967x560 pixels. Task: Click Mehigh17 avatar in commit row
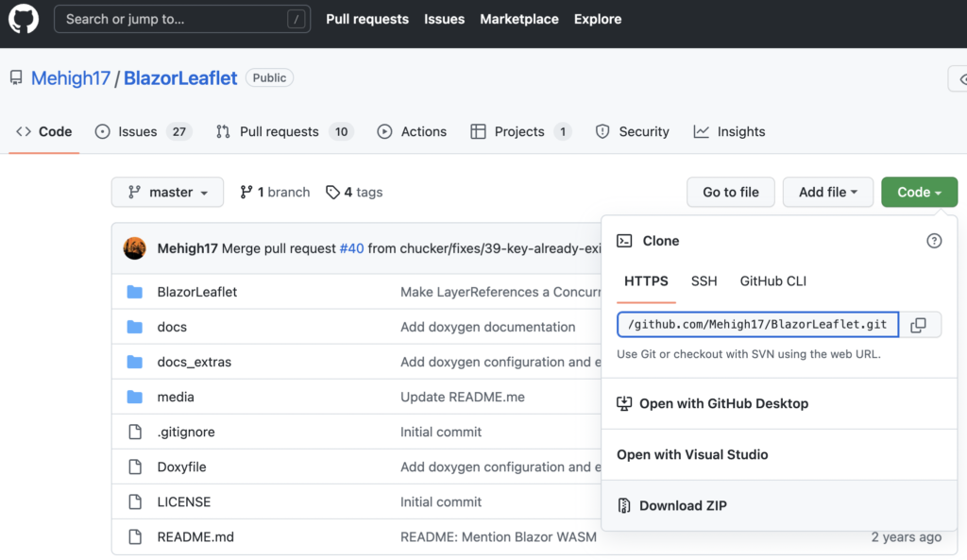pyautogui.click(x=135, y=248)
